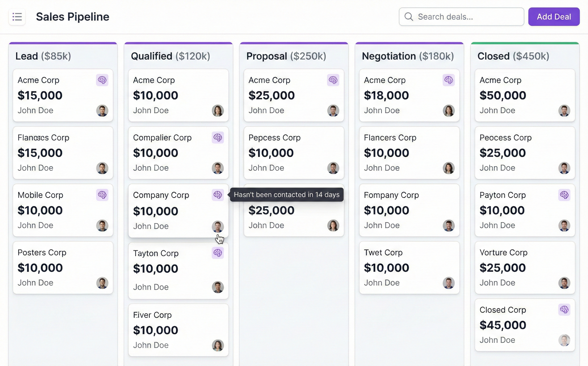Screen dimensions: 588x366
Task: Open AI insight on Acme Corp proposal card
Action: point(333,80)
